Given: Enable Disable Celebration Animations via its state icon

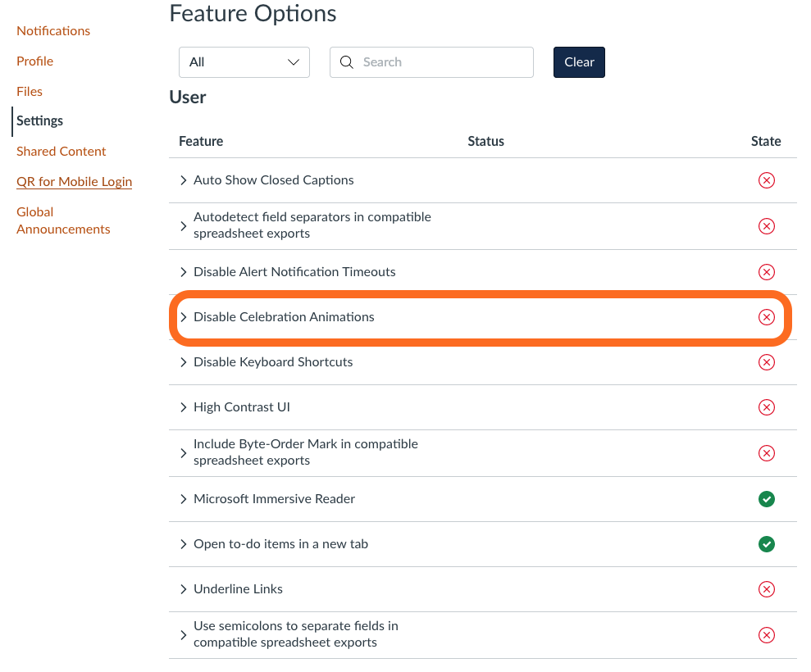Looking at the screenshot, I should pos(766,317).
